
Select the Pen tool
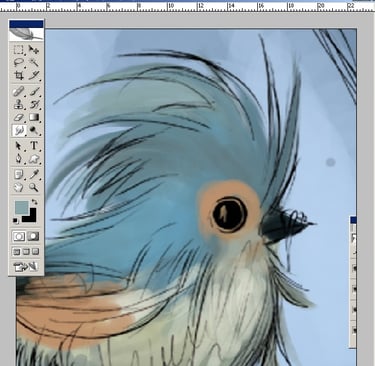[19, 159]
